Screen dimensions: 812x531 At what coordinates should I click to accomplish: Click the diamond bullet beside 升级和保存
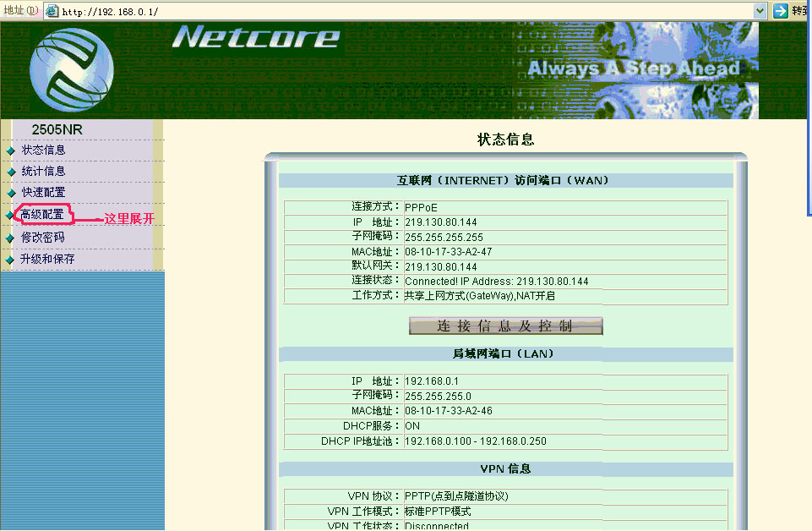pyautogui.click(x=10, y=260)
